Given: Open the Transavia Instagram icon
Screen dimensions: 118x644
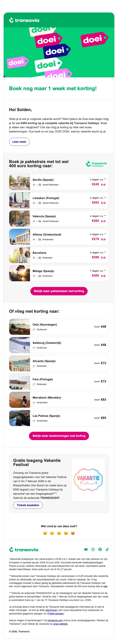Looking at the screenshot, I should [x=93, y=549].
